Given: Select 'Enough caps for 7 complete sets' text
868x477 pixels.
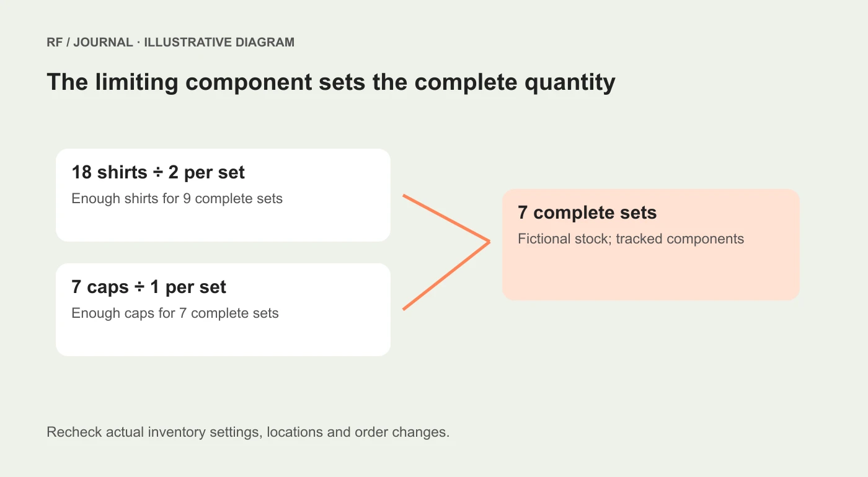Looking at the screenshot, I should click(175, 313).
